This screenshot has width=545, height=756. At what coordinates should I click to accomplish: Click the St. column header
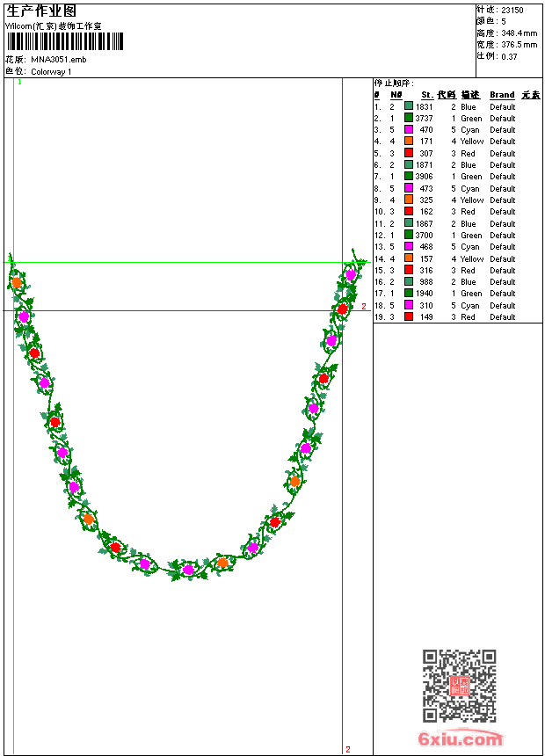426,95
